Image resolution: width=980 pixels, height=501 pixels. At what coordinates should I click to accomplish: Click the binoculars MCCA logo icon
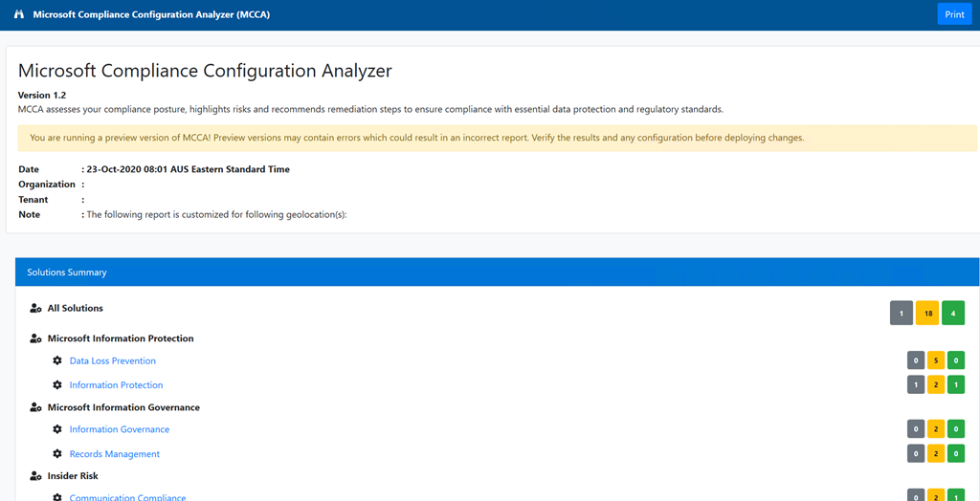click(x=19, y=14)
